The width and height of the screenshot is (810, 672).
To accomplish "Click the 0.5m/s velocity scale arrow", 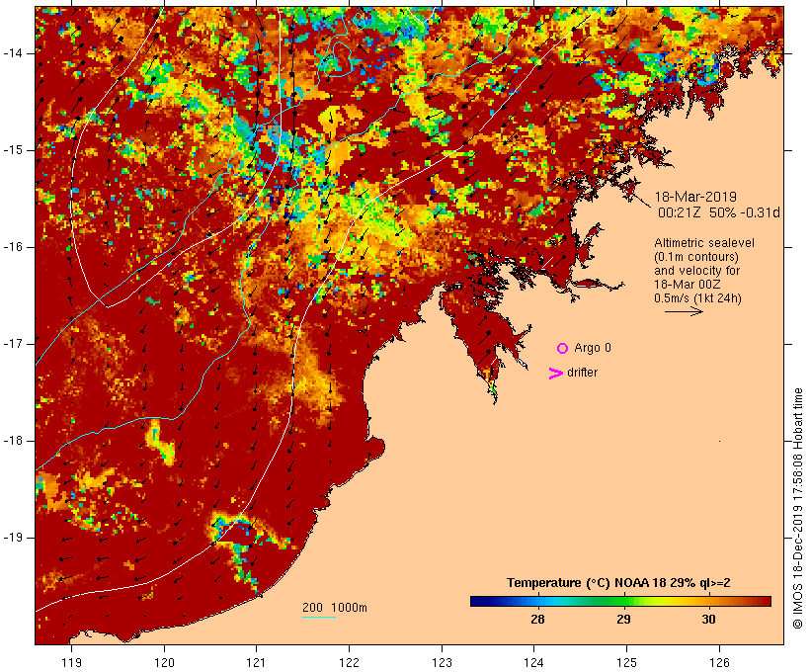I will (x=684, y=311).
